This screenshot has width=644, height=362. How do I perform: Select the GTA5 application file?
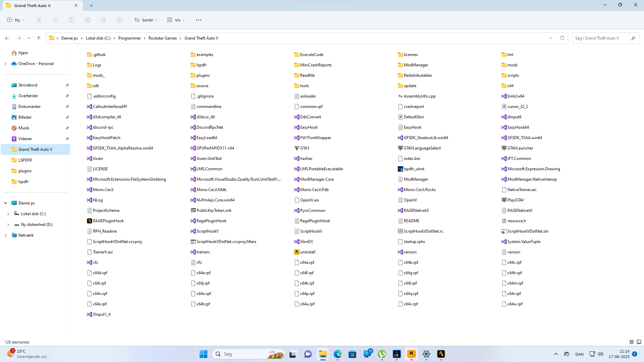coord(305,148)
